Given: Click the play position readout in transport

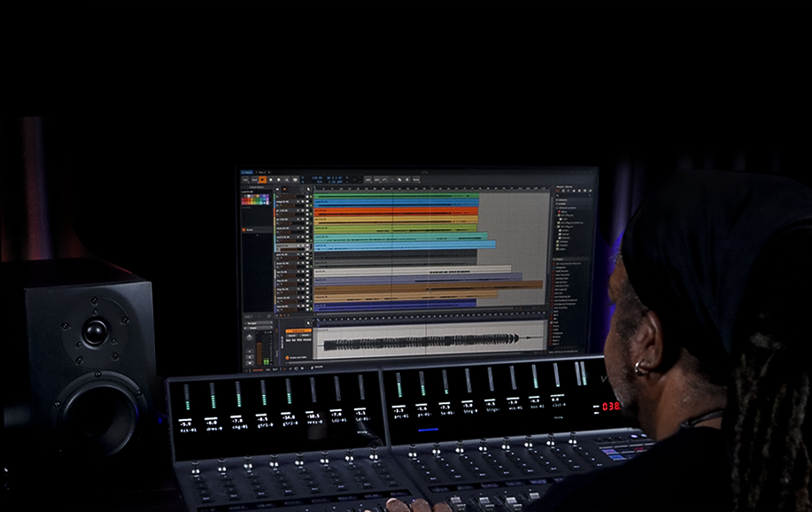Looking at the screenshot, I should (335, 178).
